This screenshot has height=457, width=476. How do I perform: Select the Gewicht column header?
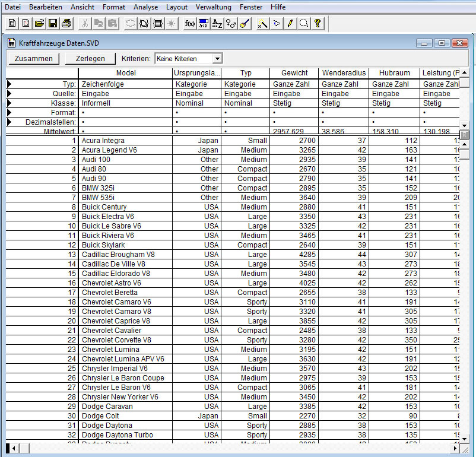coord(294,73)
